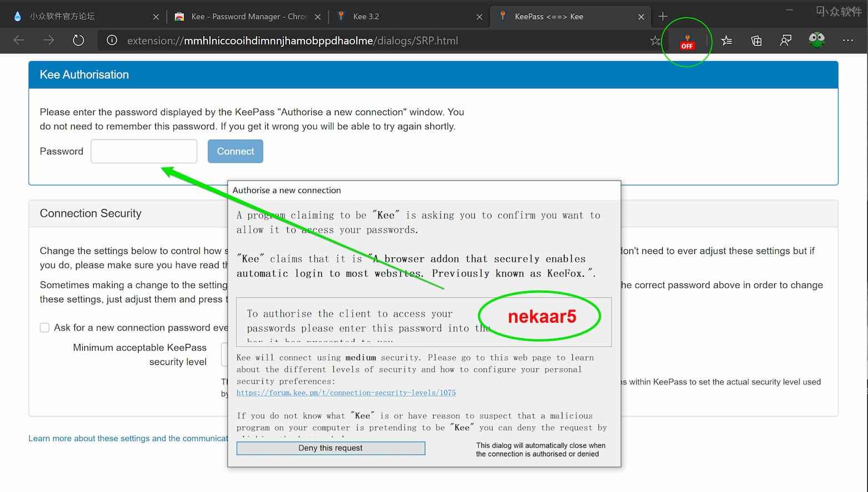Click Deny this request button
This screenshot has width=868, height=492.
click(331, 448)
